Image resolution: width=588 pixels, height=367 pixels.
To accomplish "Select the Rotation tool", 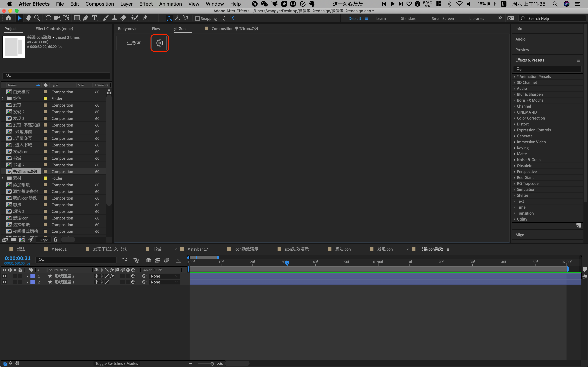I will 48,18.
